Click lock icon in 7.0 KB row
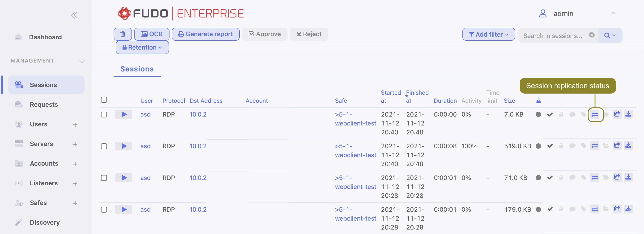The image size is (644, 234). 561,114
